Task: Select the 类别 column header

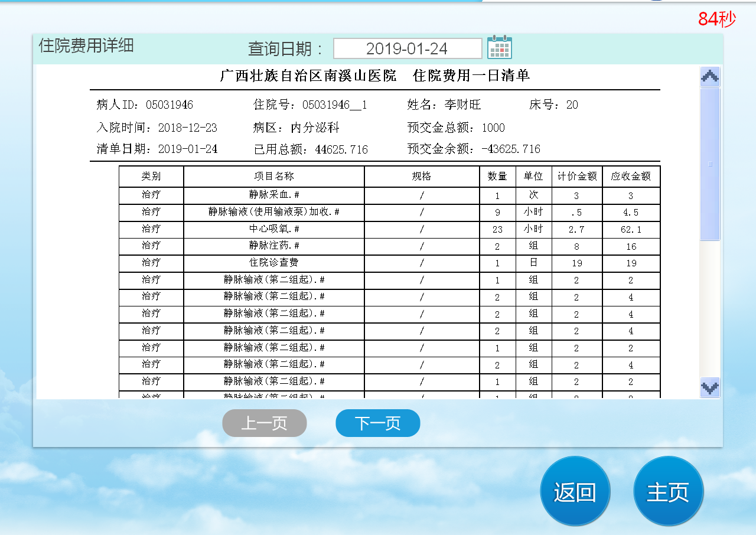Action: tap(151, 177)
